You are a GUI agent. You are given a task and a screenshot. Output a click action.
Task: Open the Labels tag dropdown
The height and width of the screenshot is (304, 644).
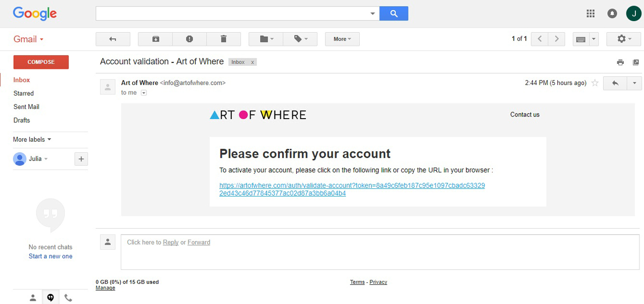300,39
